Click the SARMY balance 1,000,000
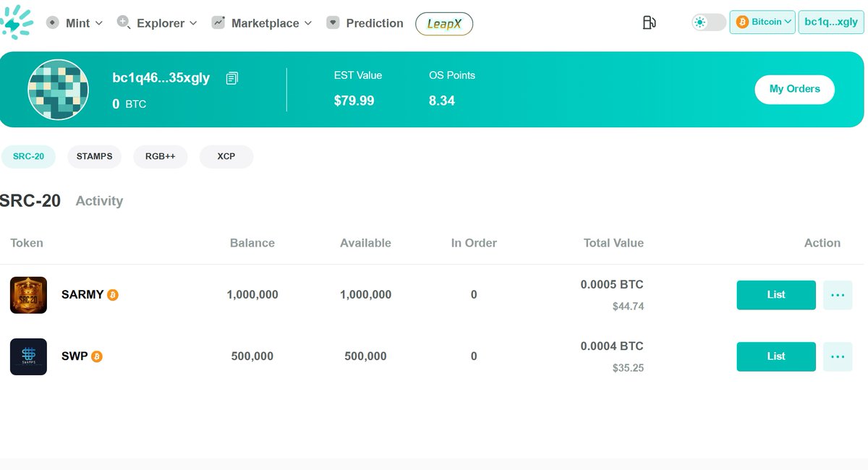868x470 pixels. (252, 295)
